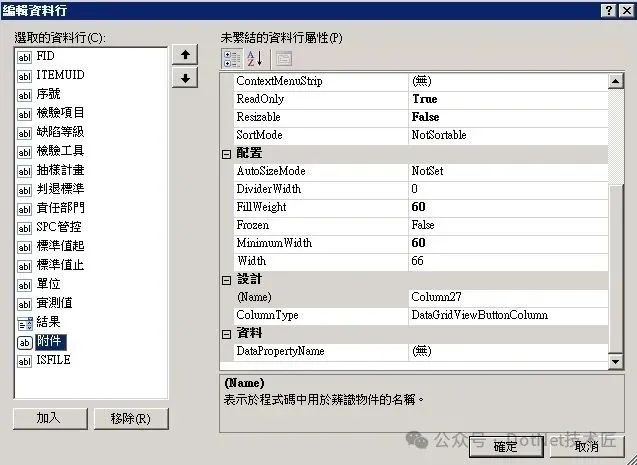Select the 檢驗工具 column entry
The image size is (637, 465).
[61, 151]
